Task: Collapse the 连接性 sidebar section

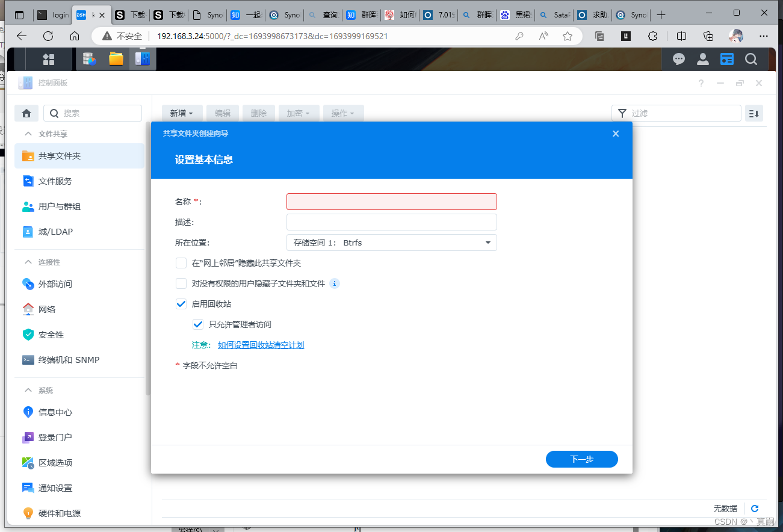Action: [x=28, y=262]
